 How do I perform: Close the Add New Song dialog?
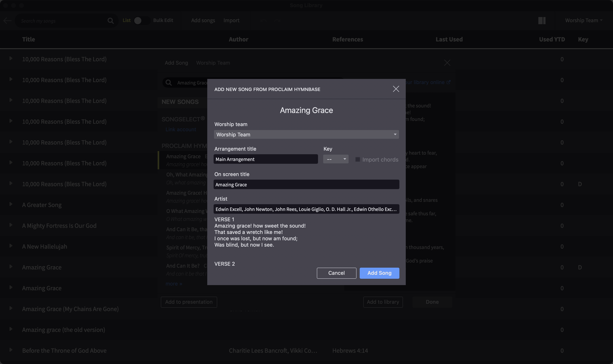coord(396,89)
